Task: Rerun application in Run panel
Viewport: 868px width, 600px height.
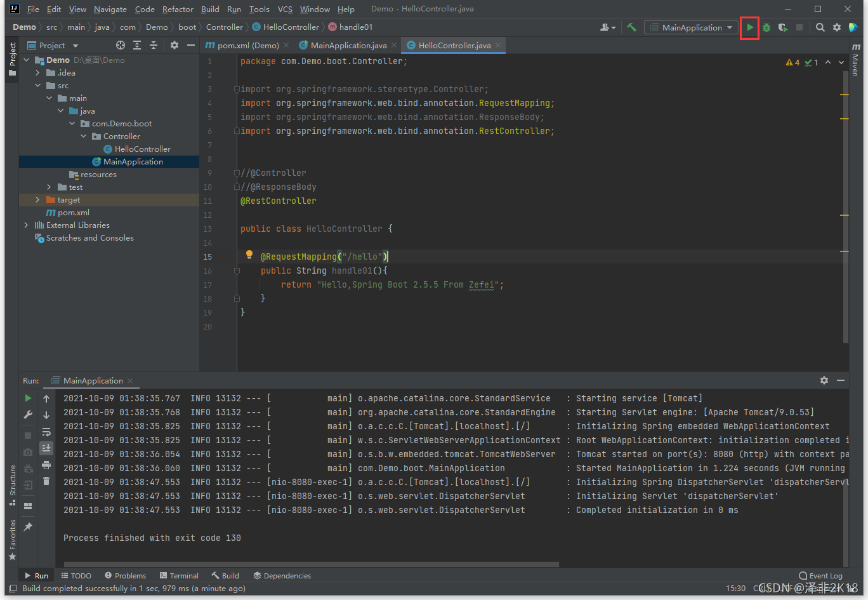Action: pyautogui.click(x=28, y=398)
